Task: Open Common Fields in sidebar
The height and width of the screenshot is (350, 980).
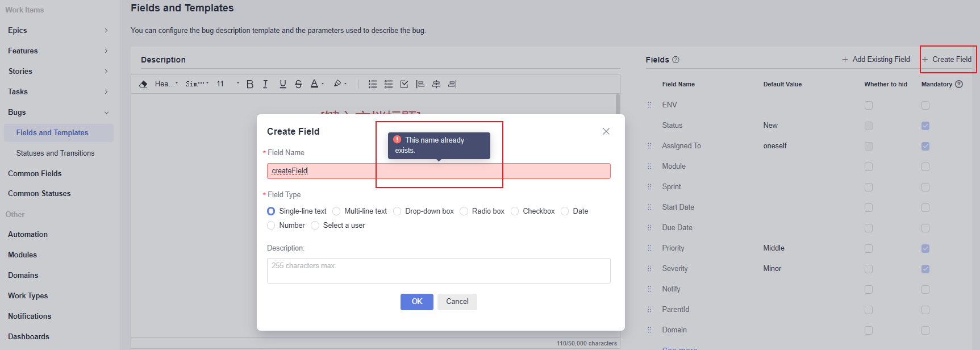Action: click(x=35, y=174)
